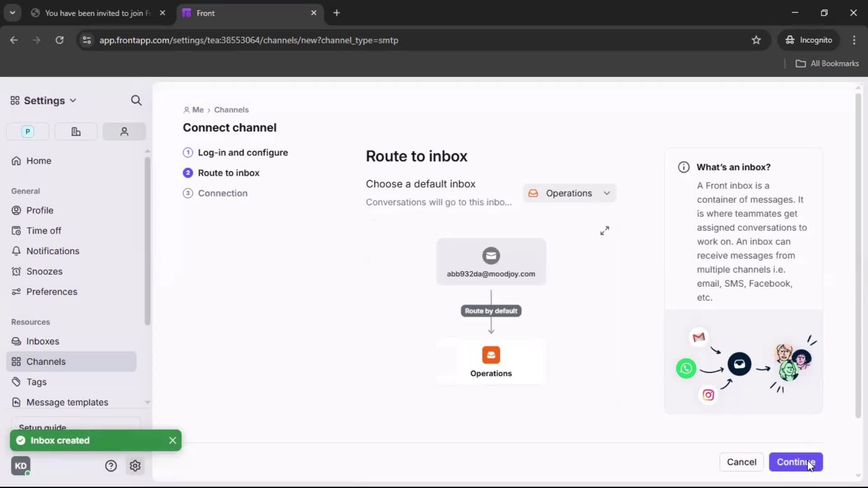868x488 pixels.
Task: Open the Operations default inbox dropdown
Action: point(570,193)
